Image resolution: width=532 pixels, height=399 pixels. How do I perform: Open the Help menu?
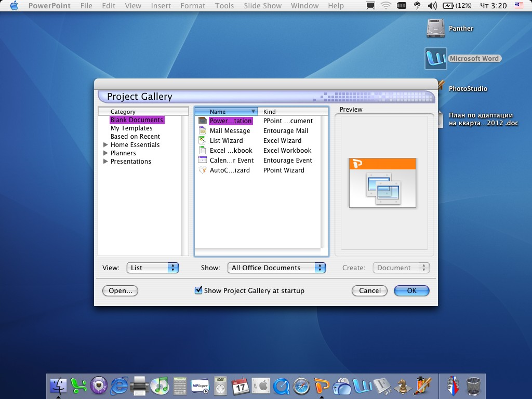point(336,5)
